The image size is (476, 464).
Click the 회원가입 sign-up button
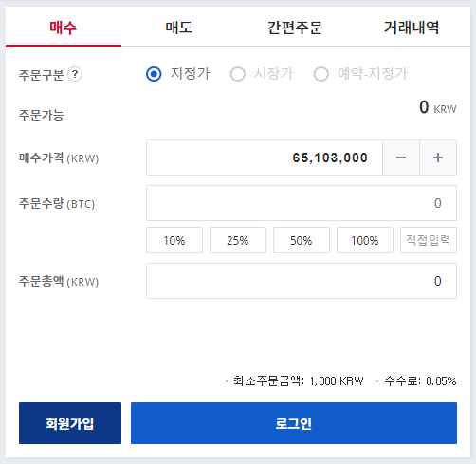pos(70,423)
